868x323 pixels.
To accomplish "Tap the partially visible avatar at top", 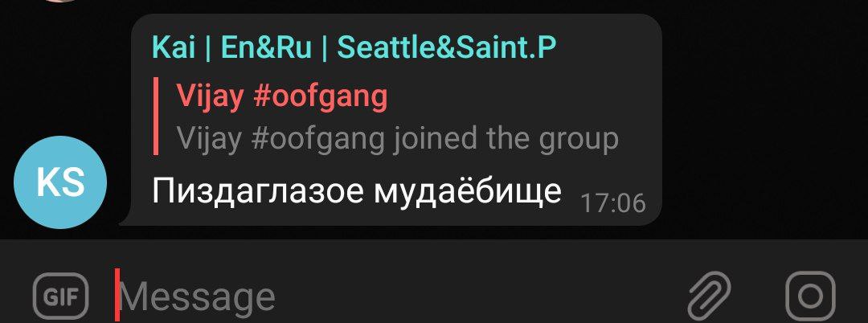I will point(59,1).
